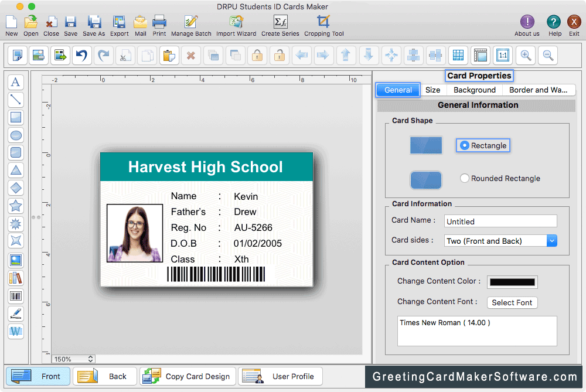
Task: Click the rounded rectangle shape preview image
Action: pyautogui.click(x=426, y=180)
